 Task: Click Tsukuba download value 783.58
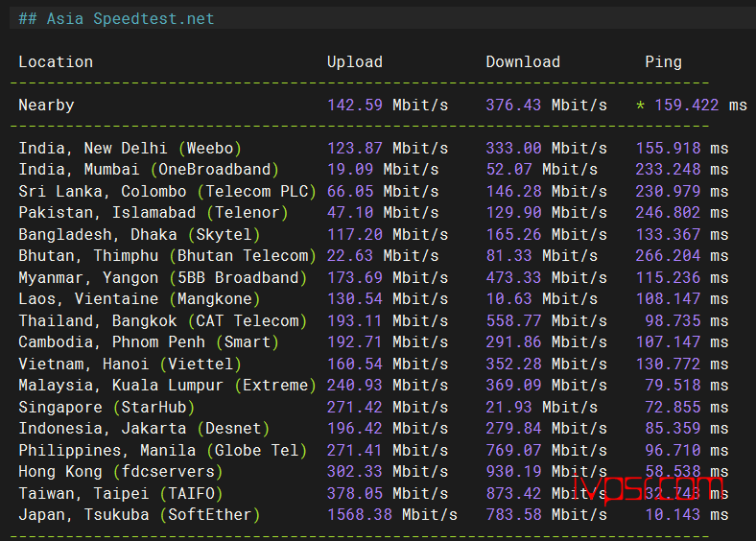pos(513,514)
